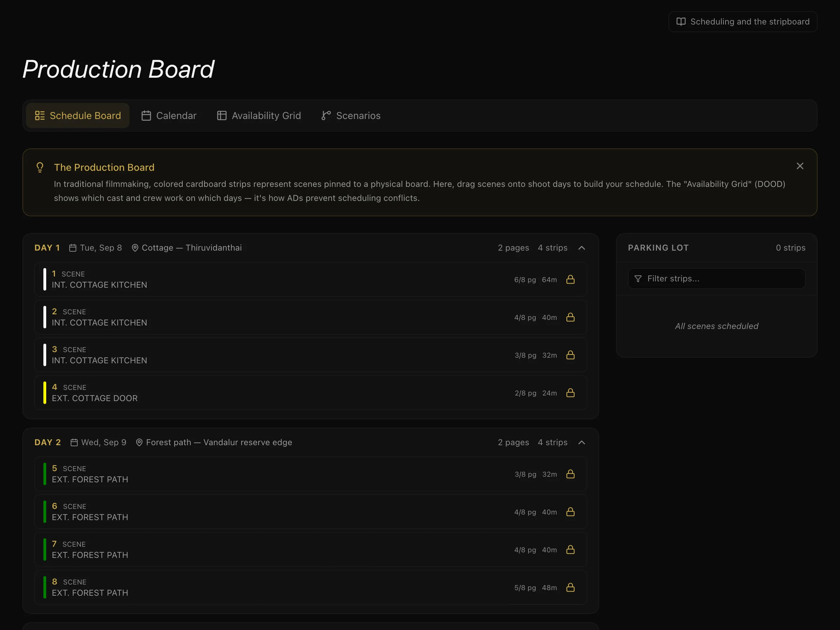Open Scheduling and the stripboard guide
The image size is (840, 630).
[x=743, y=22]
